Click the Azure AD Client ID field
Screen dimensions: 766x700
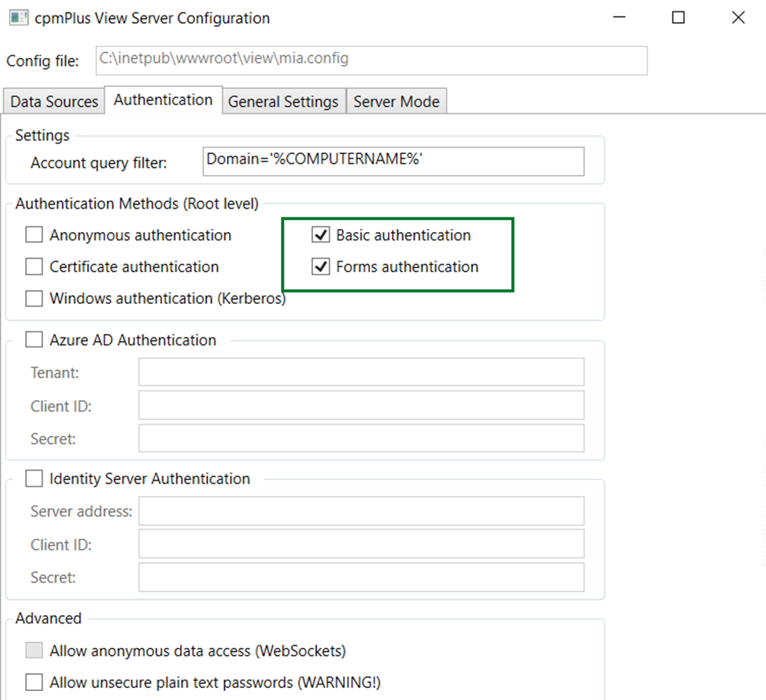[x=361, y=406]
